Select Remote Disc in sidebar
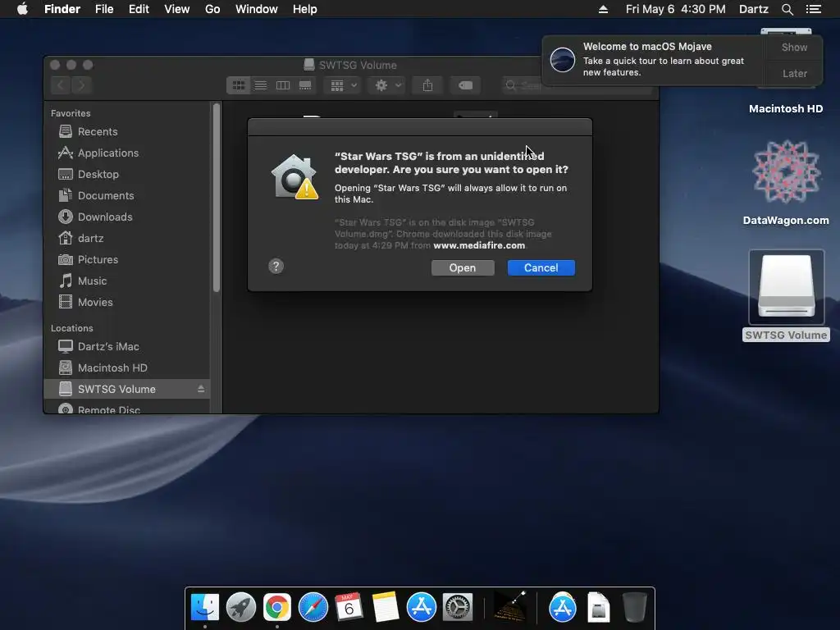The image size is (840, 630). 127,409
